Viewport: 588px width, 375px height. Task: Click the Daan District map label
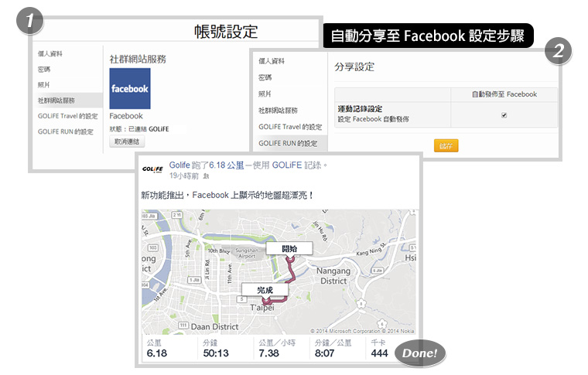(x=215, y=326)
